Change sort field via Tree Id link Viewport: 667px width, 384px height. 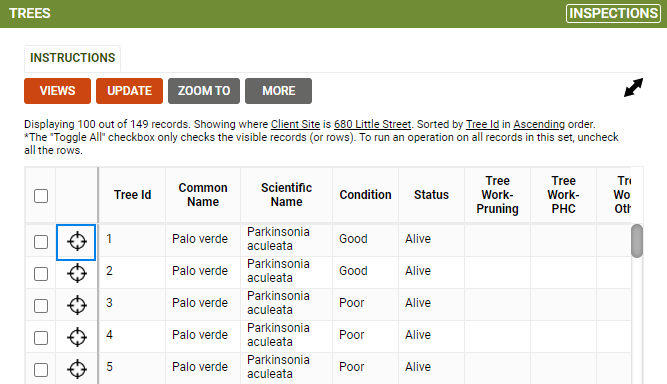[482, 124]
